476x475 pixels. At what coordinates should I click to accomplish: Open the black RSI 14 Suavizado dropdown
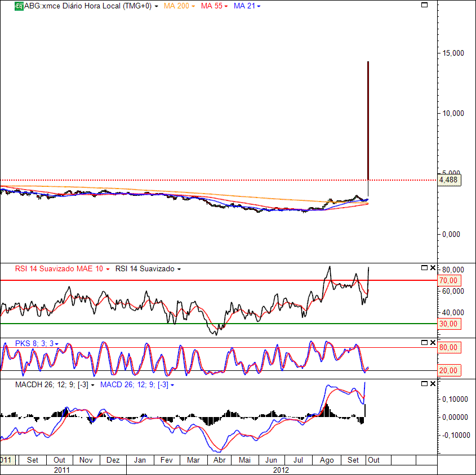point(179,269)
